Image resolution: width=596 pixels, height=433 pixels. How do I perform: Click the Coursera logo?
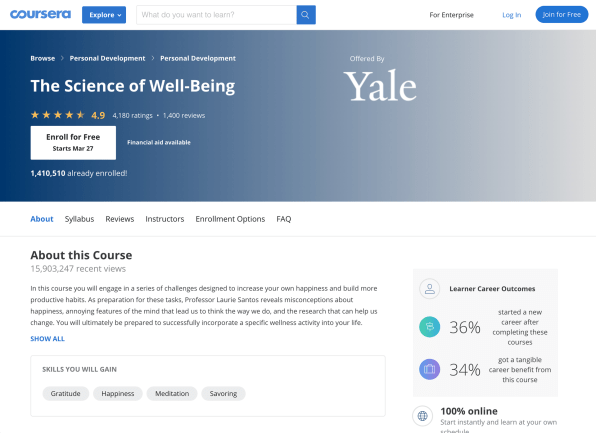[40, 14]
